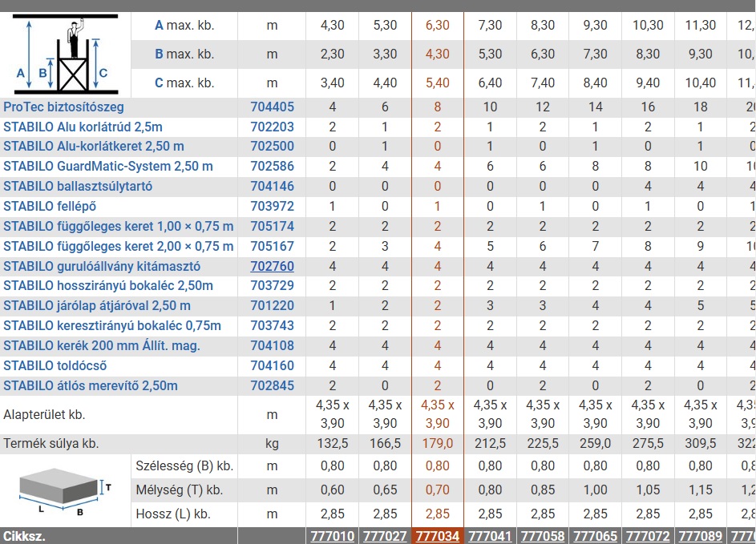Open STABILO GuardMatic-System 2,50 m link
Screen dimensions: 756x544
[108, 166]
